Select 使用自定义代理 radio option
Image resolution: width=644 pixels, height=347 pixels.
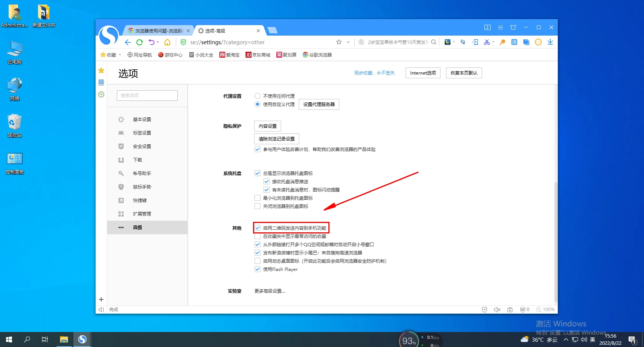coord(258,104)
